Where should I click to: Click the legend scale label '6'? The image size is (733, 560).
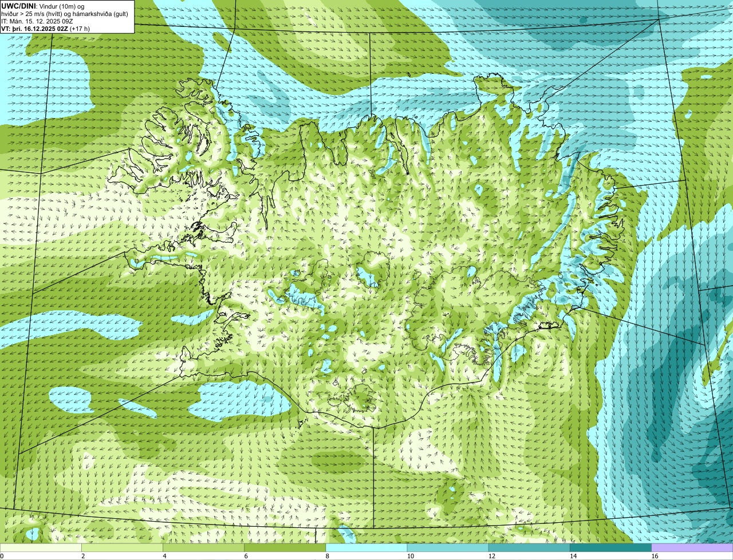[246, 556]
